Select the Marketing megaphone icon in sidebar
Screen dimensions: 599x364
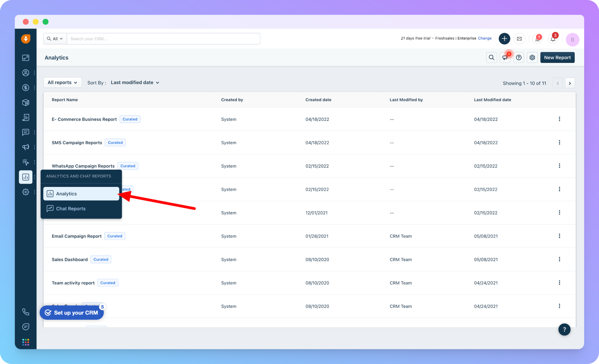click(26, 147)
